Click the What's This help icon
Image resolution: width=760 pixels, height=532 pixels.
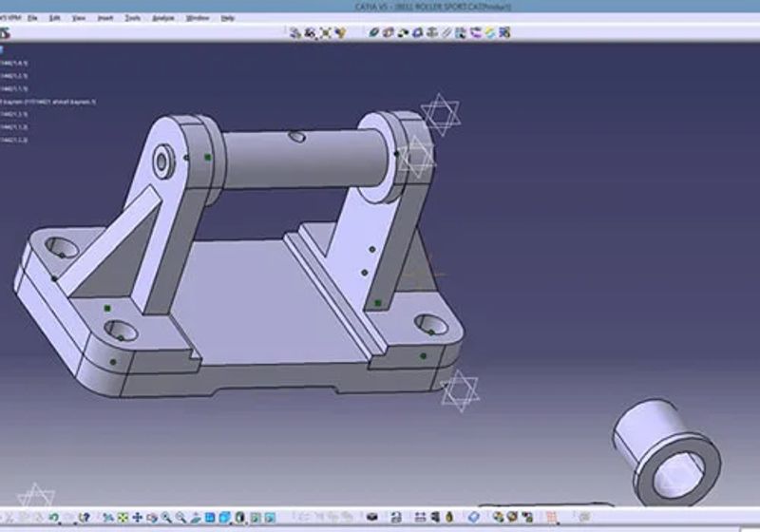(84, 518)
